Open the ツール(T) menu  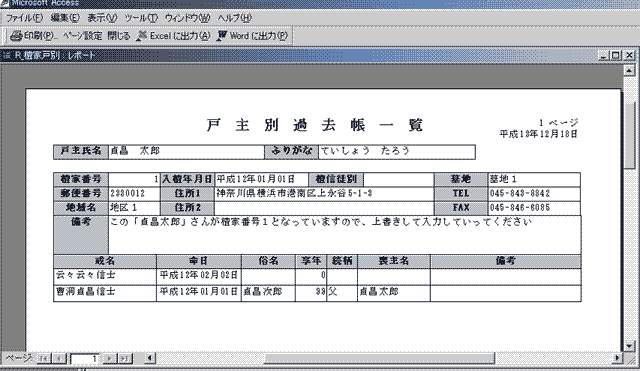coord(141,18)
